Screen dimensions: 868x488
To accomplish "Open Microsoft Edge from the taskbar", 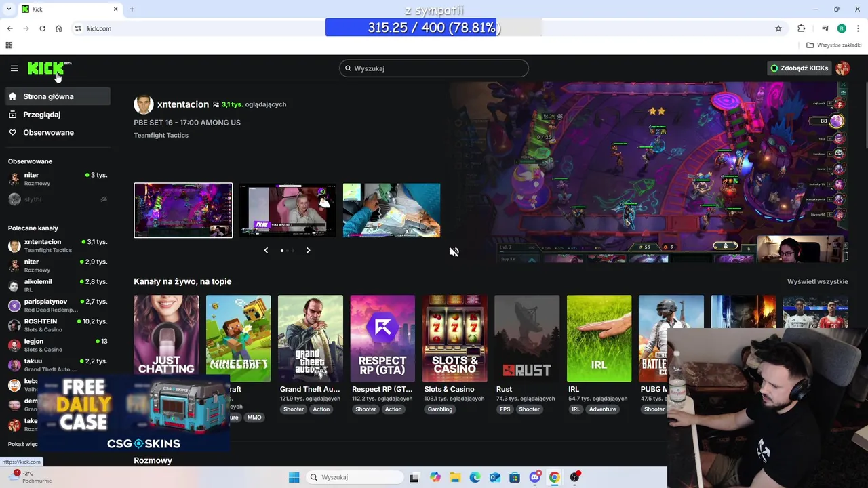I will [x=475, y=477].
